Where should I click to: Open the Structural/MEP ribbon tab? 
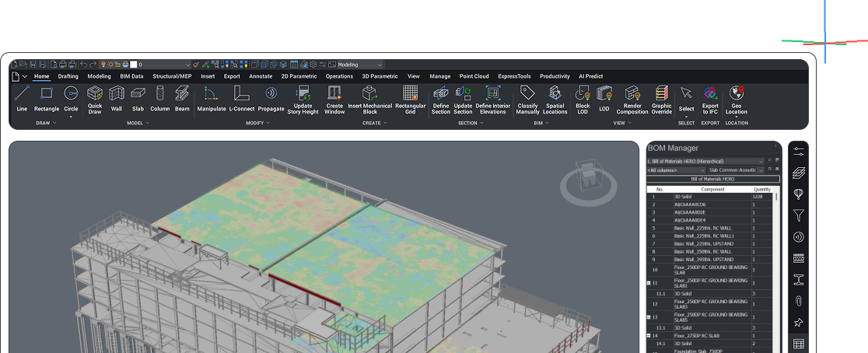[x=172, y=76]
